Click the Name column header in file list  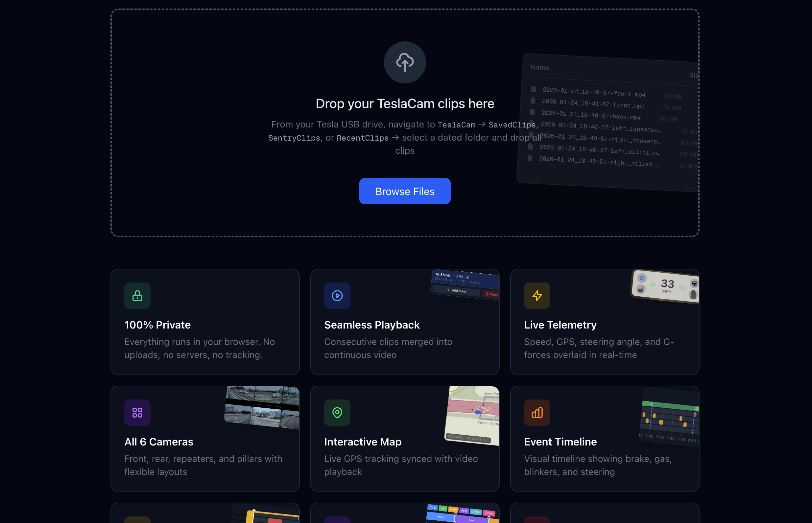point(539,67)
